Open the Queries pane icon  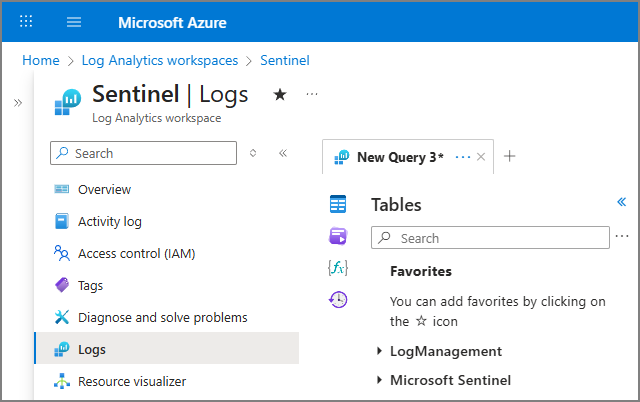click(x=338, y=236)
